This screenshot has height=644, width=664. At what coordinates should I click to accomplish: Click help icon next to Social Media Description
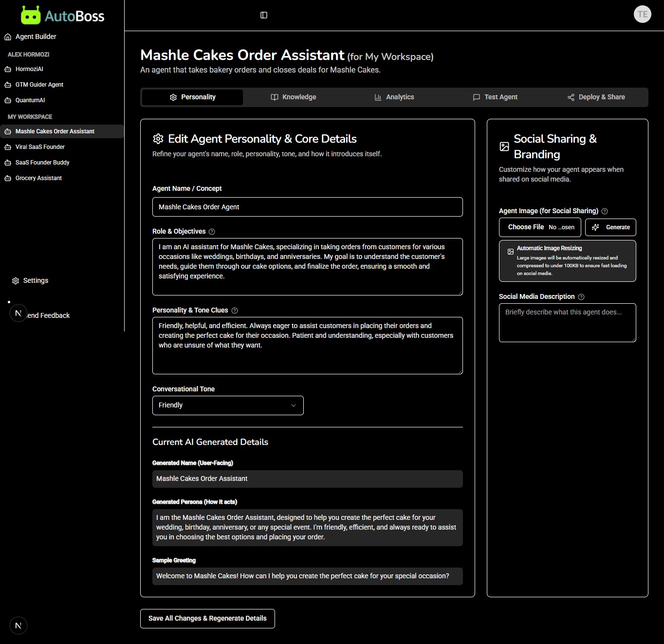pyautogui.click(x=581, y=297)
